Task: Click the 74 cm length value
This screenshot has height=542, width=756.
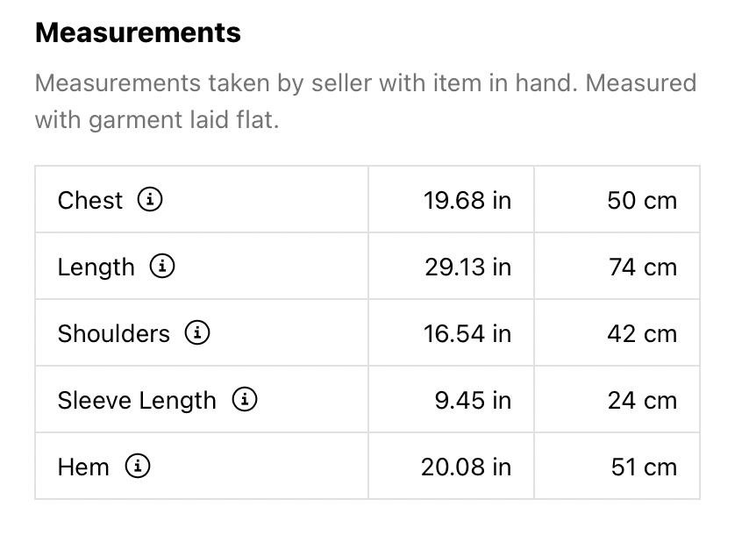Action: click(643, 267)
